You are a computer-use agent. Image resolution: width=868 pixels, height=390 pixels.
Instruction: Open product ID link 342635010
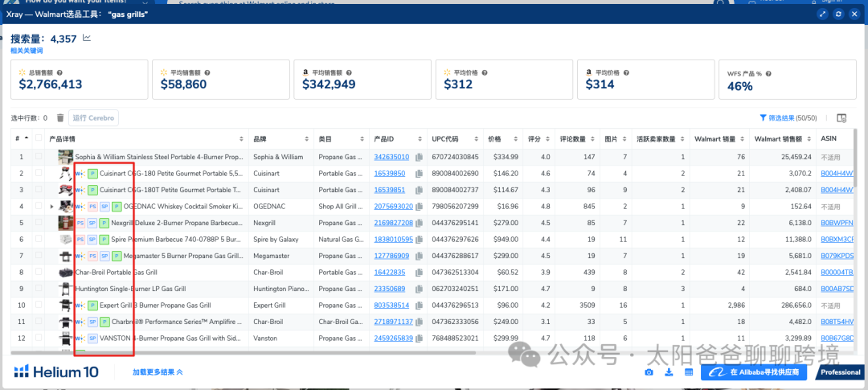click(x=391, y=158)
